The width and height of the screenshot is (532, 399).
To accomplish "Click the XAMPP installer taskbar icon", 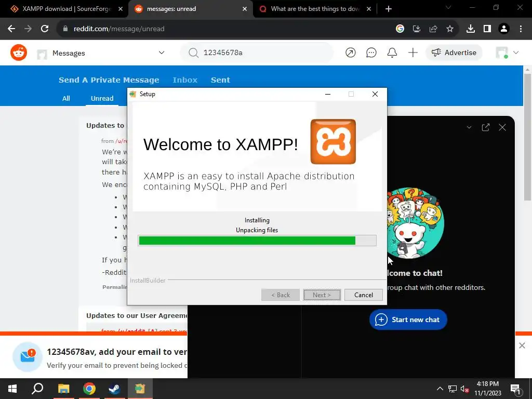I will [x=140, y=389].
